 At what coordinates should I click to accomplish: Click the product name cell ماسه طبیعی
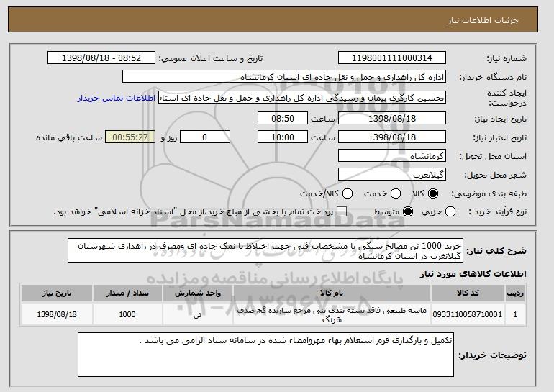tap(332, 314)
